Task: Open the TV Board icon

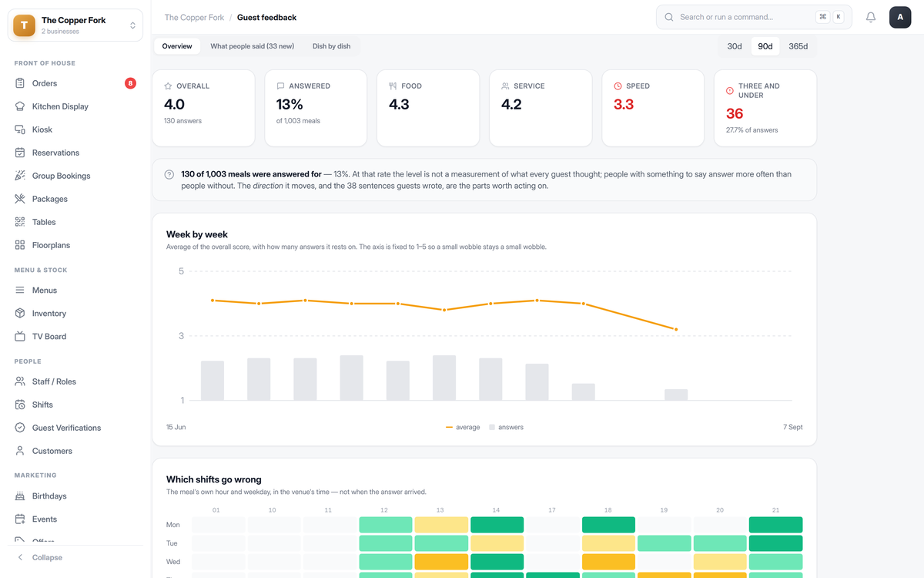Action: pyautogui.click(x=20, y=337)
